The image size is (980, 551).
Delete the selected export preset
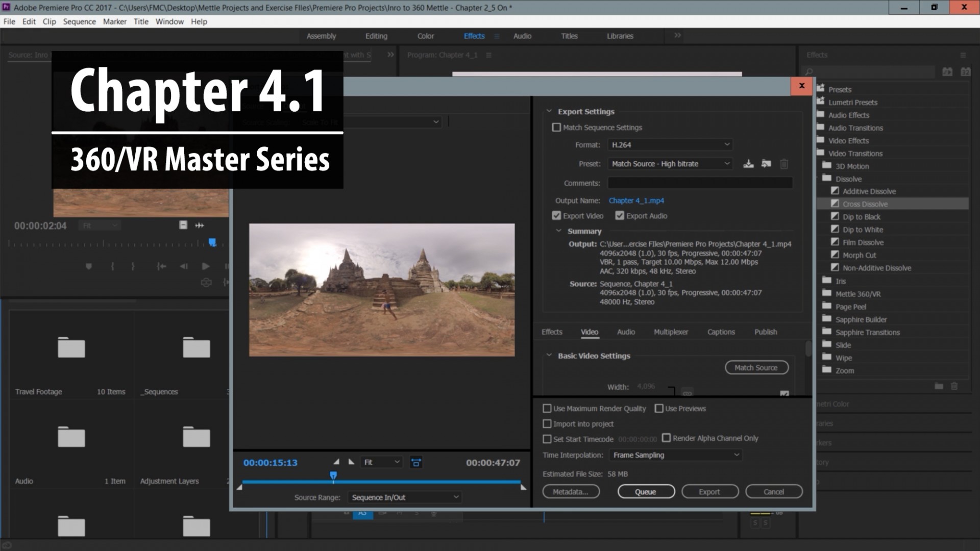pyautogui.click(x=784, y=164)
